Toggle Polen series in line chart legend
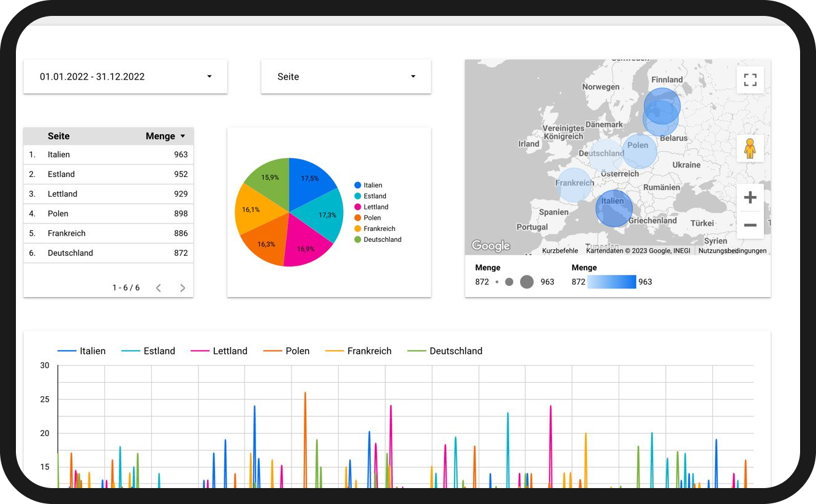 (x=287, y=351)
